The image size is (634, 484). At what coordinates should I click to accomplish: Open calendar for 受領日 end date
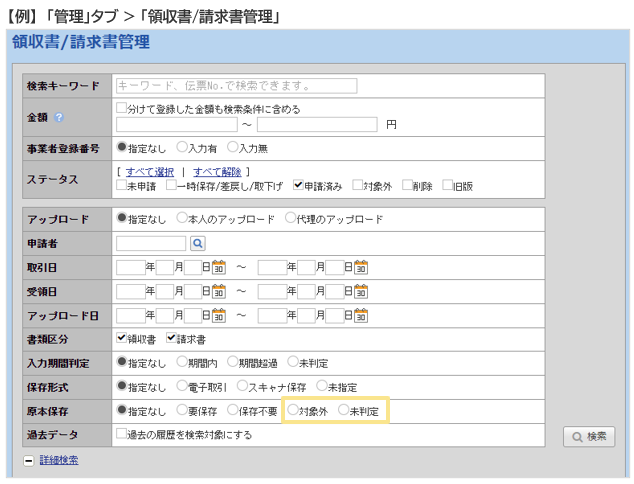[x=361, y=291]
